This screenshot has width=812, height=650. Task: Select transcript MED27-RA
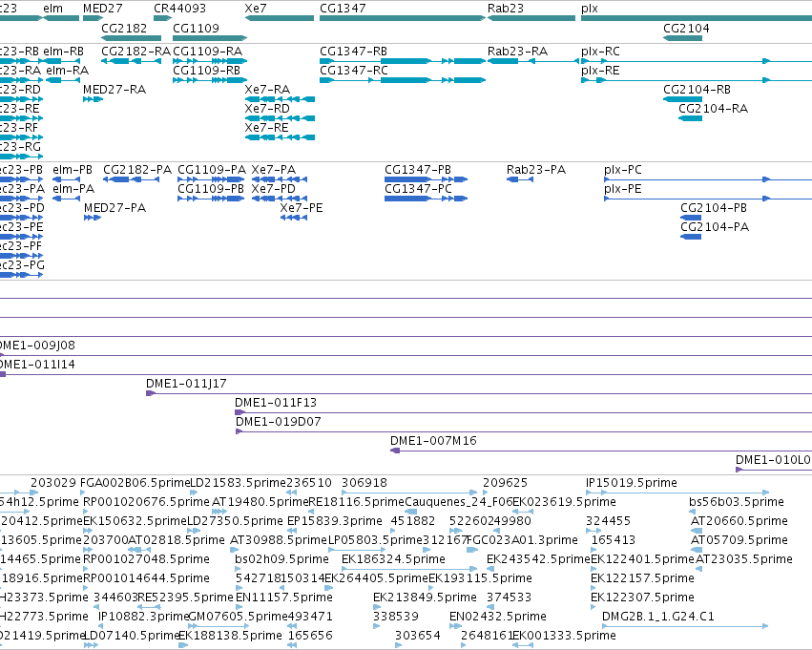93,99
